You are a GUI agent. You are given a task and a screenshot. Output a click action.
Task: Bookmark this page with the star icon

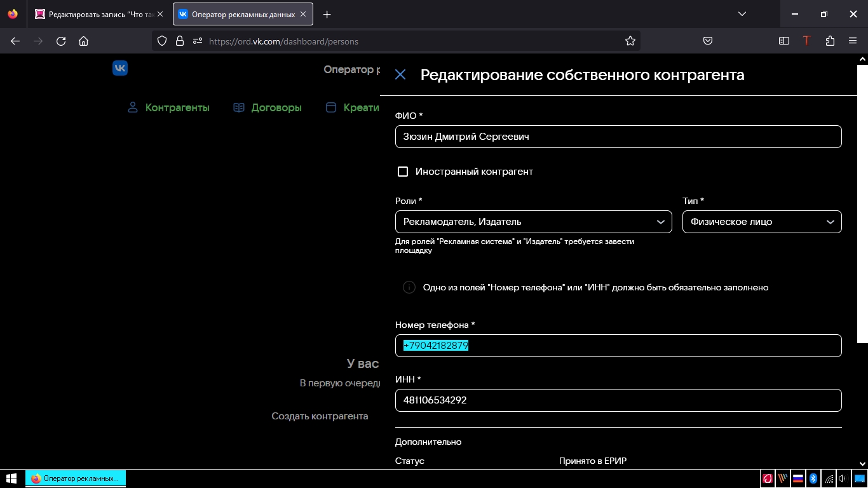tap(630, 41)
